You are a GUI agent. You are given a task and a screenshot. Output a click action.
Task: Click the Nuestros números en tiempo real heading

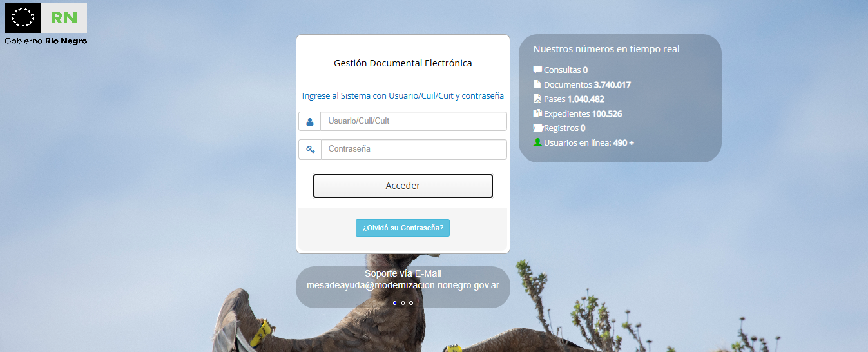[x=606, y=49]
